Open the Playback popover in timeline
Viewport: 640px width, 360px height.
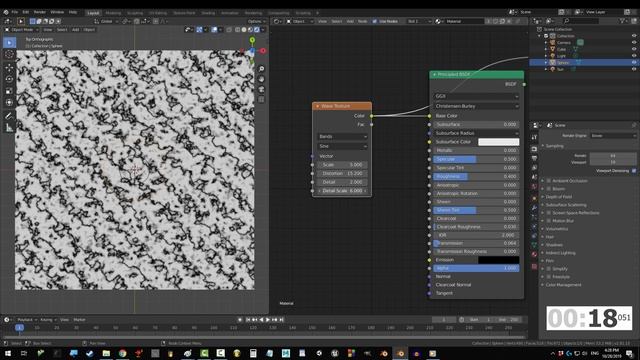[x=27, y=320]
